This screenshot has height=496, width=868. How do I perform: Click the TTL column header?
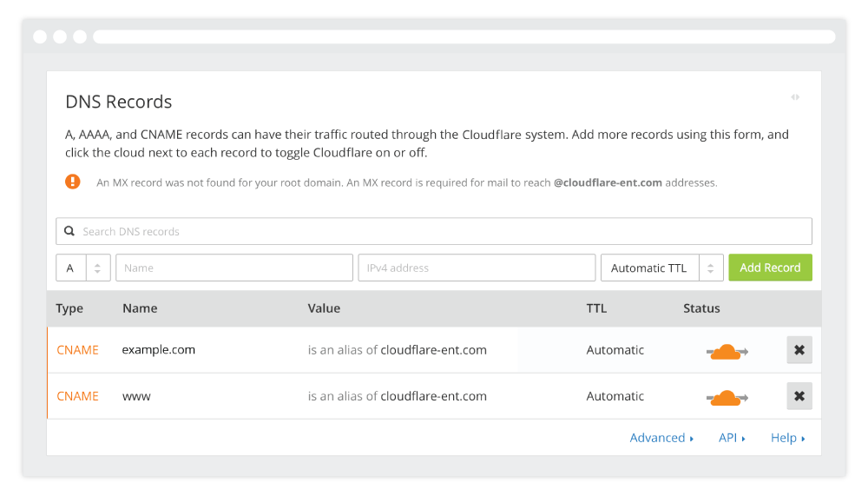(x=597, y=308)
